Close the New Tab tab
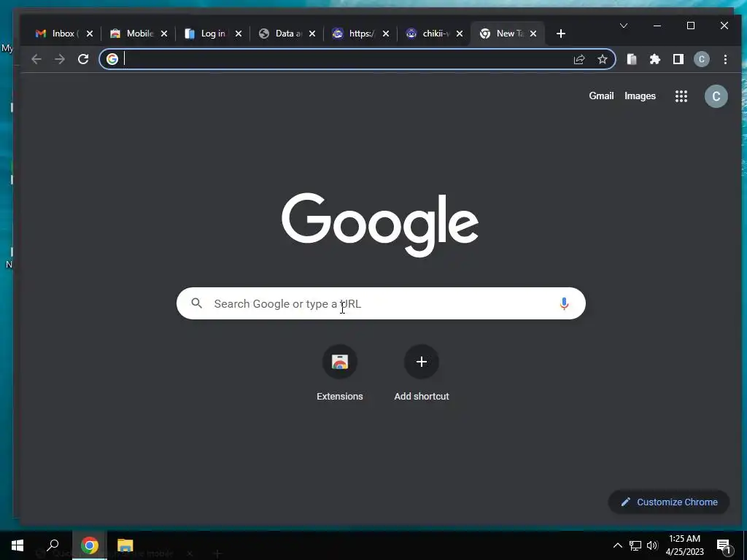This screenshot has width=747, height=560. [533, 34]
